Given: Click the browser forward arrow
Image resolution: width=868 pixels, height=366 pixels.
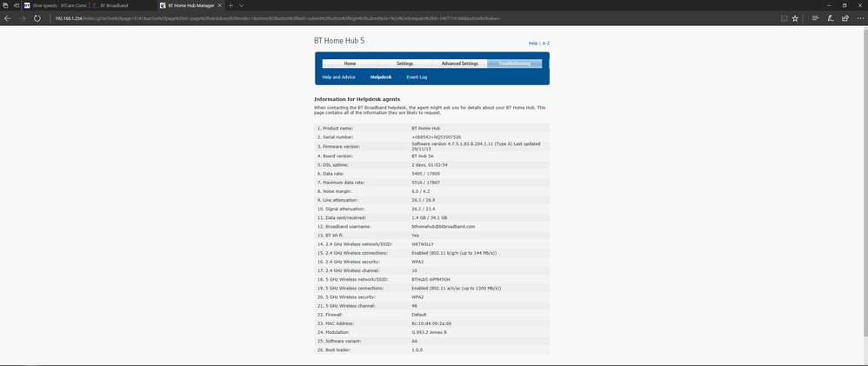Looking at the screenshot, I should (22, 18).
